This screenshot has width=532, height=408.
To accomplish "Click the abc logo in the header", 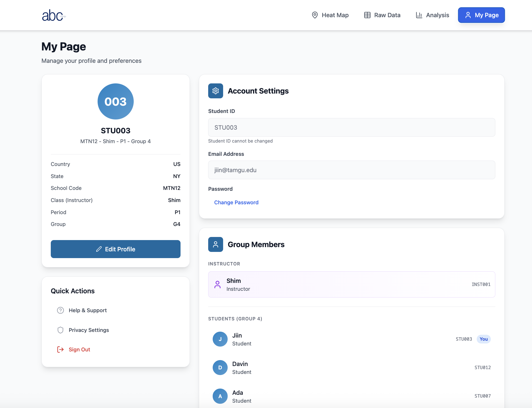I will click(x=53, y=15).
